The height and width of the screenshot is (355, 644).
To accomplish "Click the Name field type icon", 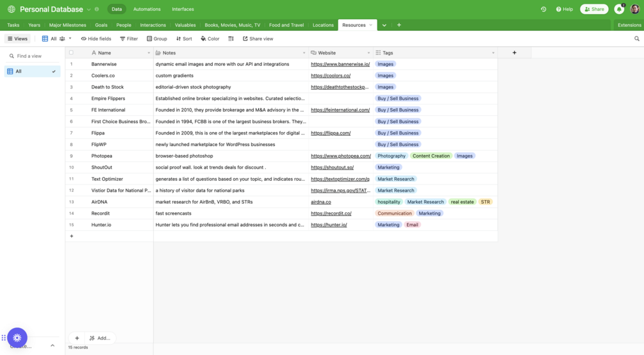I will [x=94, y=53].
